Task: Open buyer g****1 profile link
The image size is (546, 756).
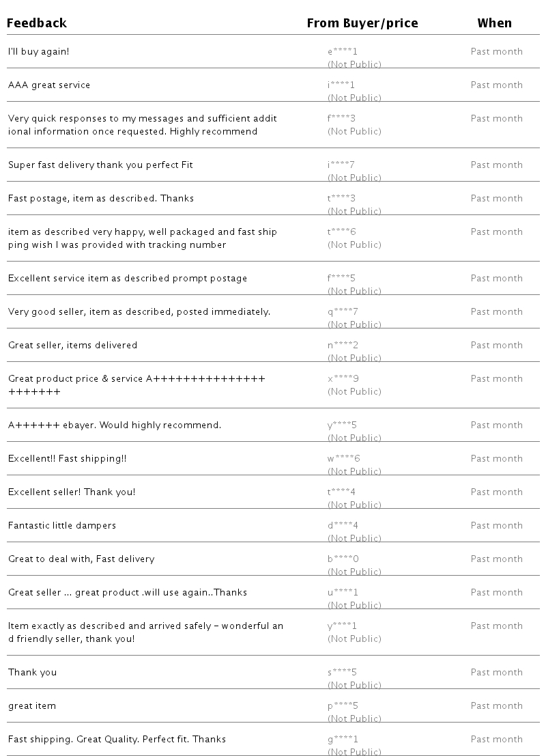Action: click(x=343, y=740)
